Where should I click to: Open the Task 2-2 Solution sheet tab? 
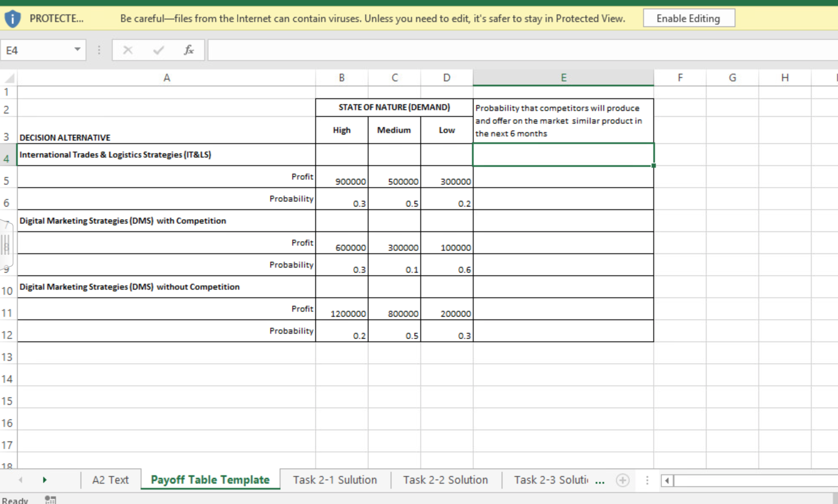445,480
